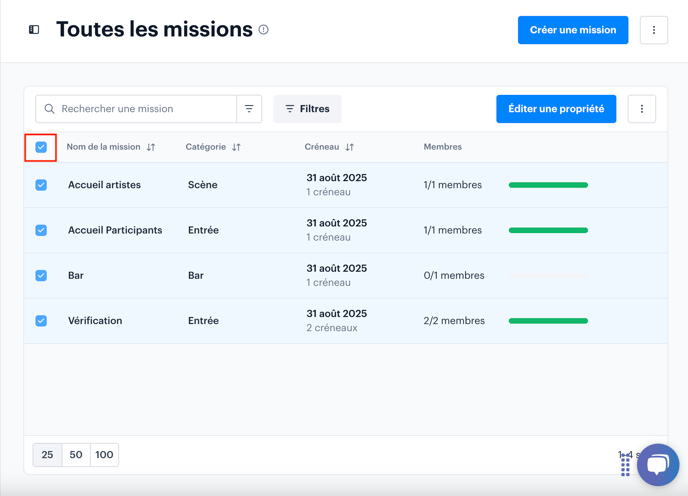Uncheck the Bar mission row checkbox

pos(41,275)
